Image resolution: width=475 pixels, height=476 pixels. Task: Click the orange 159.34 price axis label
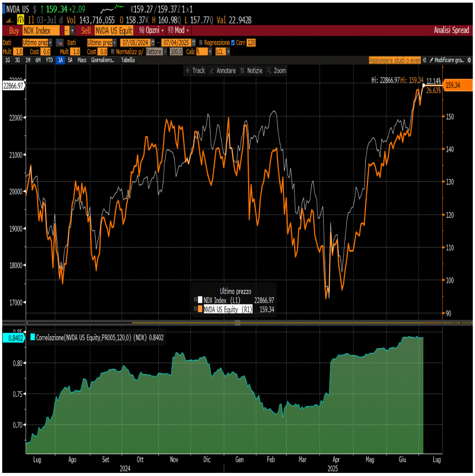click(458, 85)
